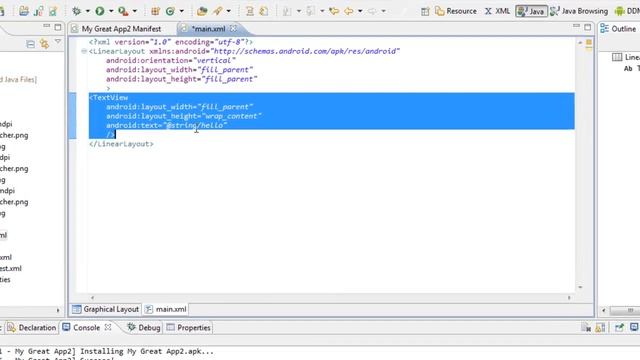Screen dimensions: 640x360
Task: Switch to the Resource perspective
Action: tap(456, 11)
